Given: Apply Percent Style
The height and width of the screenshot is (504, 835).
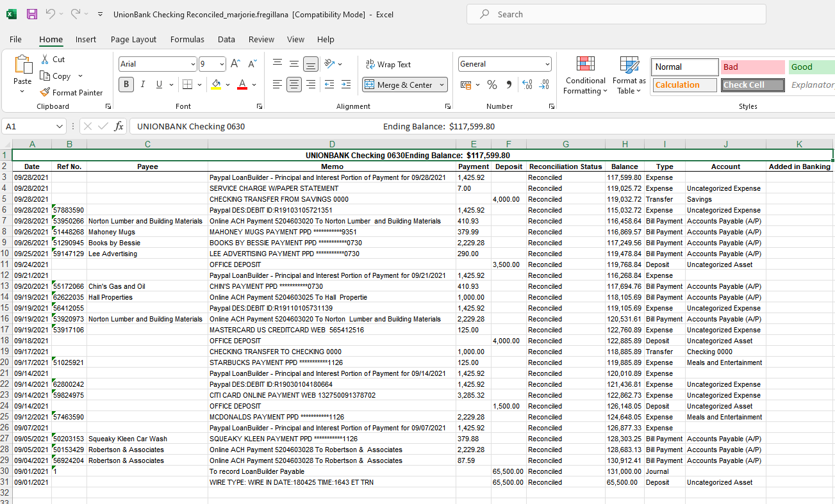Looking at the screenshot, I should pyautogui.click(x=492, y=85).
